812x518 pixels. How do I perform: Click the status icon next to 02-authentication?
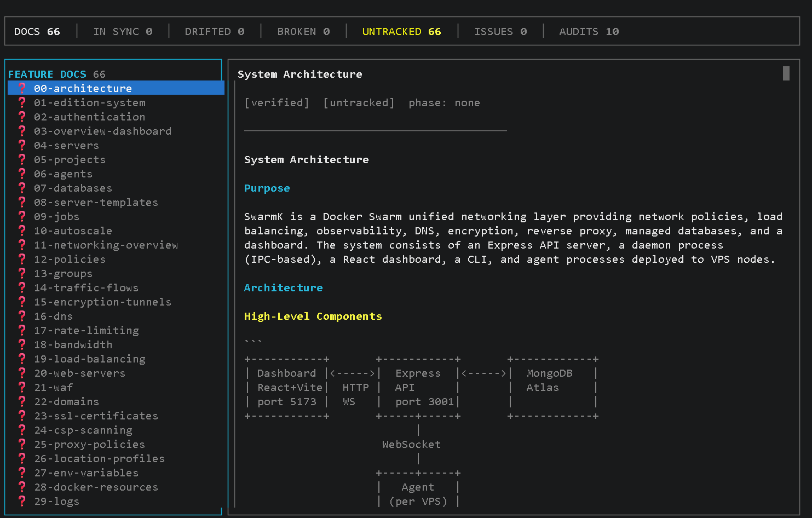22,117
